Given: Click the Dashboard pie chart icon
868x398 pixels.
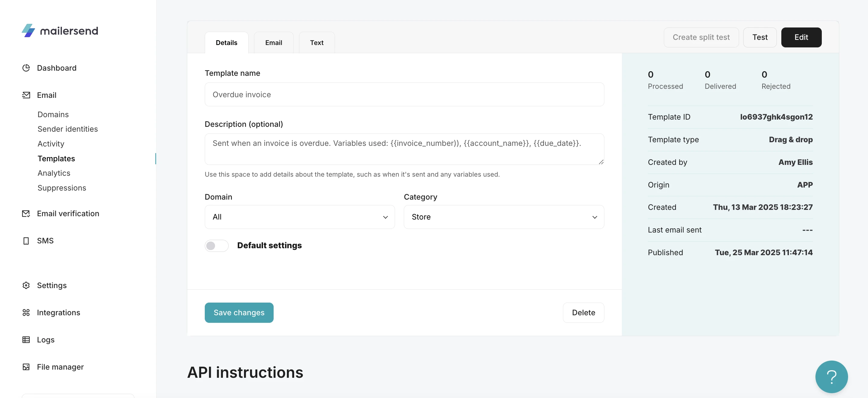Looking at the screenshot, I should [26, 68].
